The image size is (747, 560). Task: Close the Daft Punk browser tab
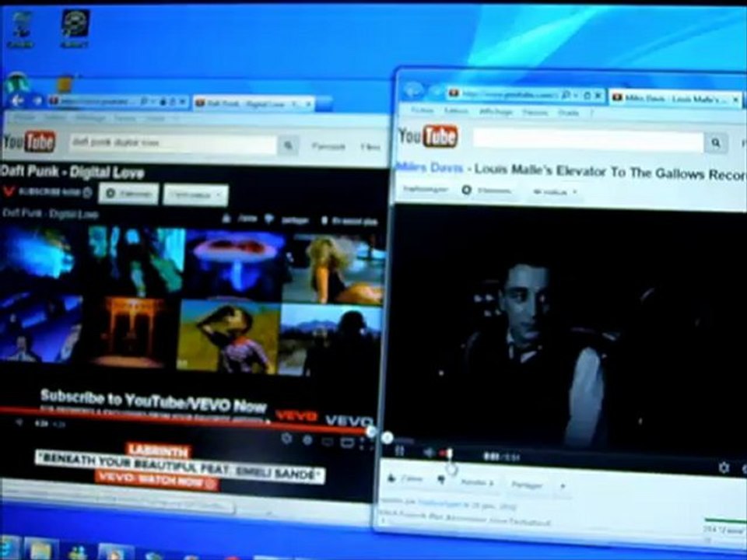pos(309,103)
